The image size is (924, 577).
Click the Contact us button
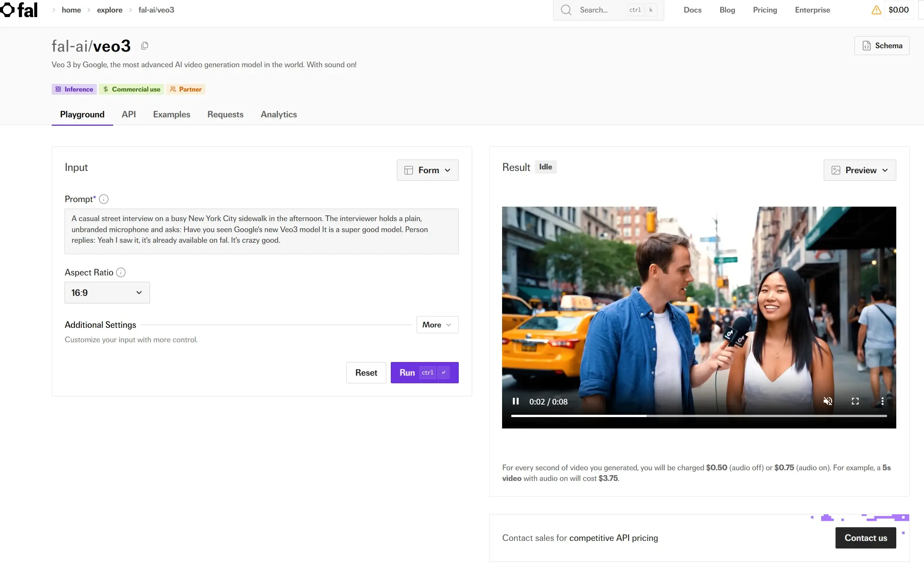click(x=865, y=538)
